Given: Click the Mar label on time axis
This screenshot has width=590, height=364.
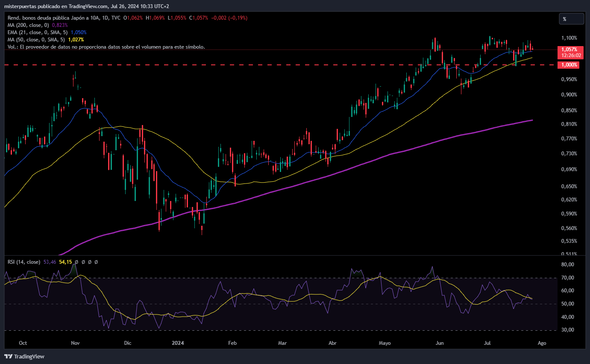Looking at the screenshot, I should click(x=282, y=343).
